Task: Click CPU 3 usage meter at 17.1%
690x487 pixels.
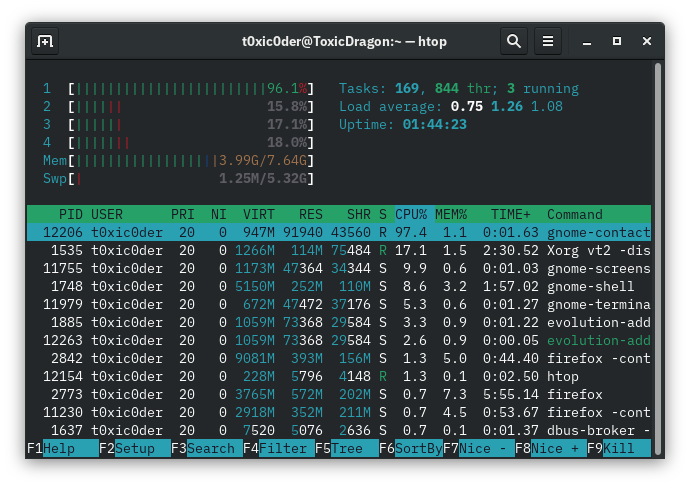Action: [x=178, y=124]
